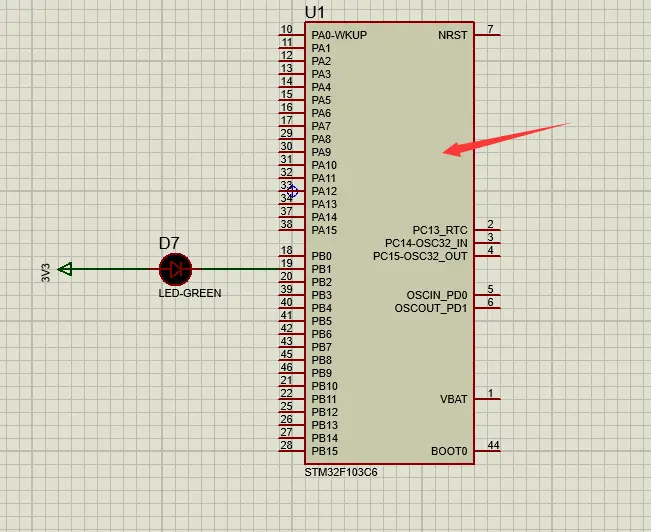Screen dimensions: 651x532
Task: Click the PA3 pin label
Action: point(321,74)
